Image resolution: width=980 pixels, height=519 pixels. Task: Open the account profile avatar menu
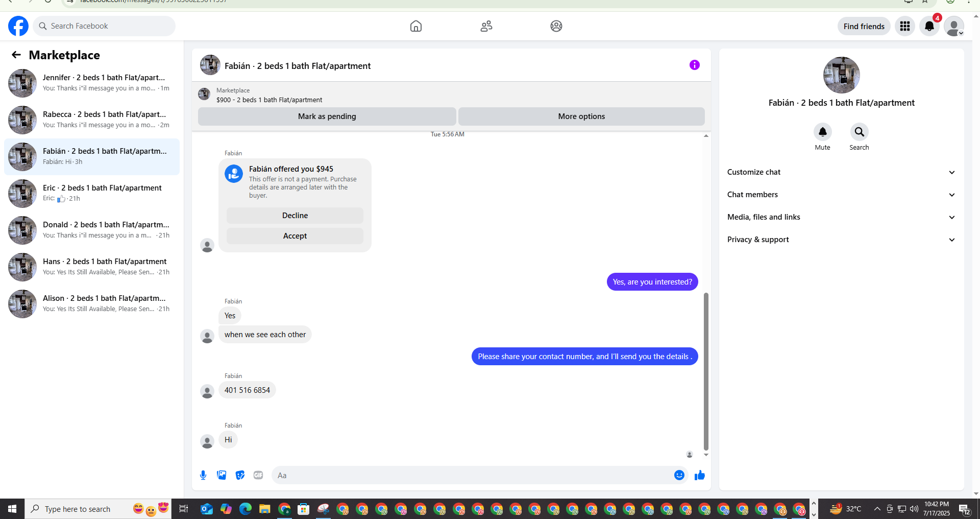pyautogui.click(x=954, y=26)
